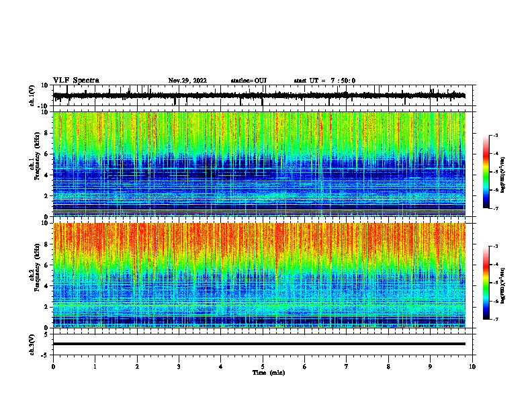
Task: Click time-axis tick label "6"
Action: pos(305,367)
